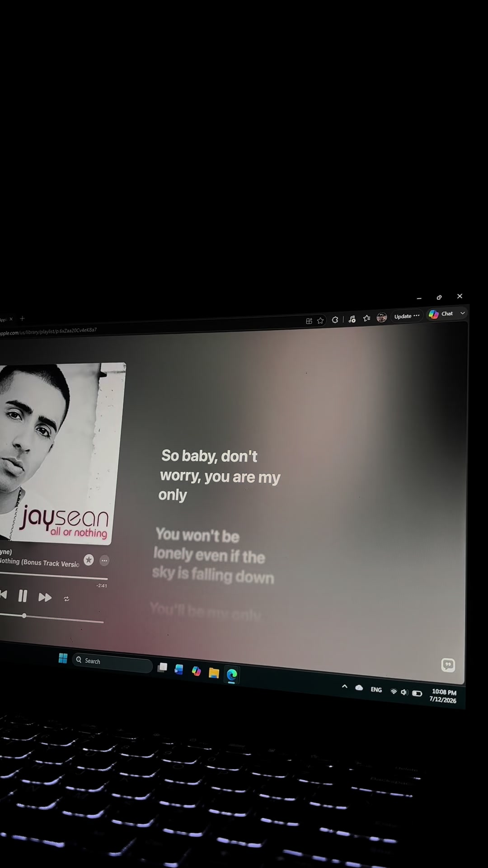Open Task View on the taskbar
Screen dimensions: 488x868
162,667
